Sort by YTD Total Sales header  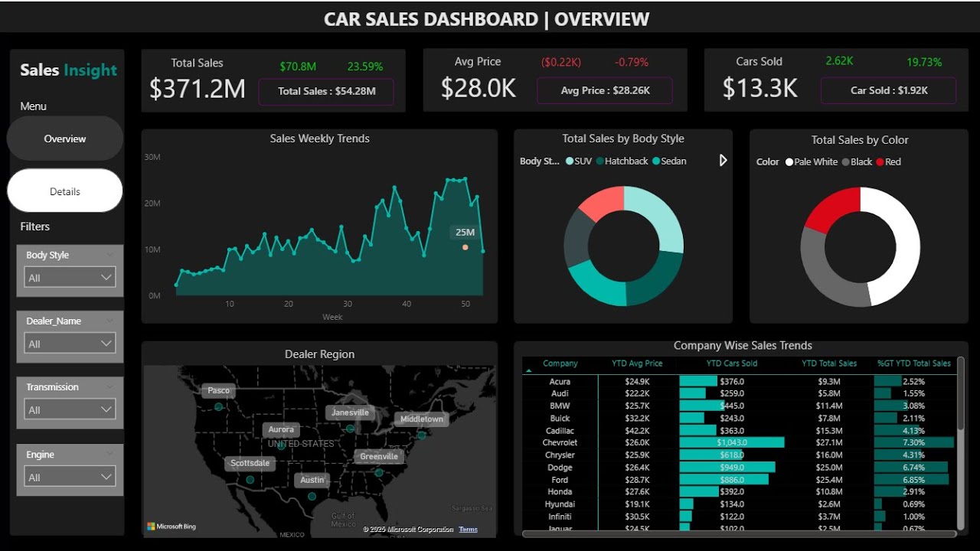(829, 364)
